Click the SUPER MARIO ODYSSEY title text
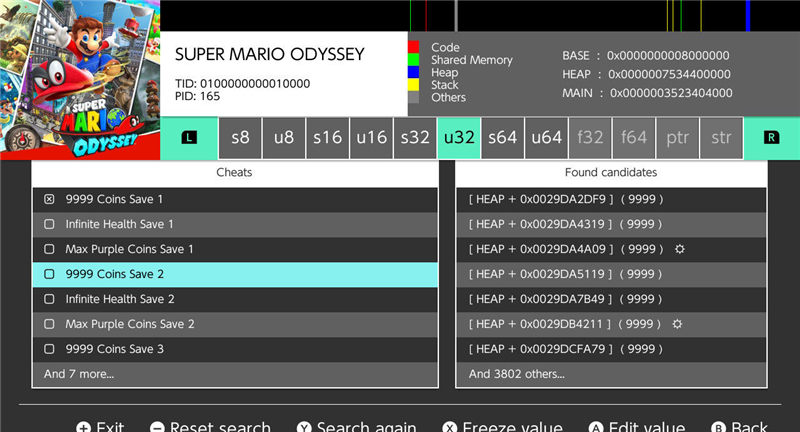Image resolution: width=800 pixels, height=432 pixels. point(269,54)
